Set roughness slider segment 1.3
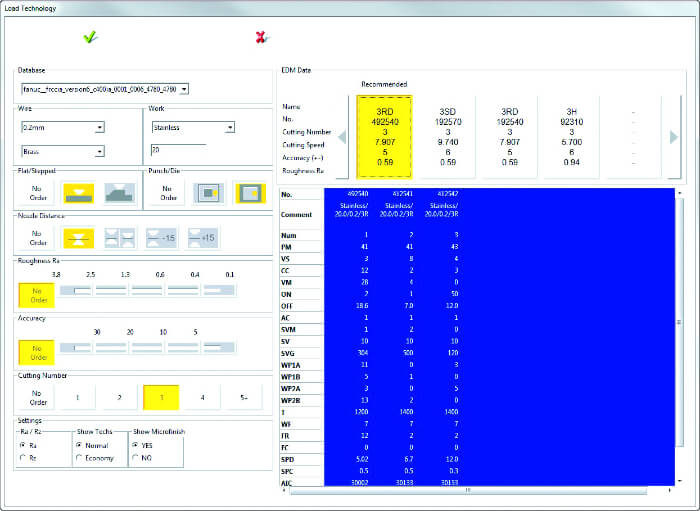700x511 pixels. coord(147,291)
